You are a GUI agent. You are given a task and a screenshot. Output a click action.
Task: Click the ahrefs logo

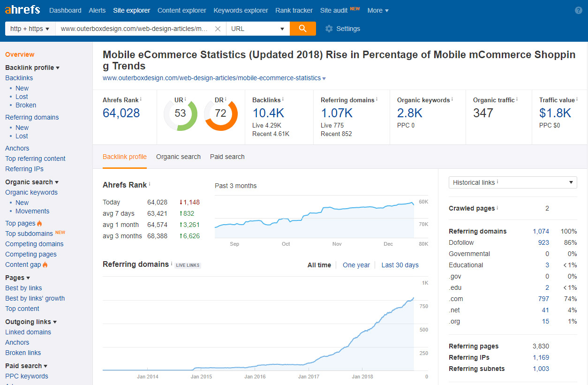pyautogui.click(x=23, y=10)
